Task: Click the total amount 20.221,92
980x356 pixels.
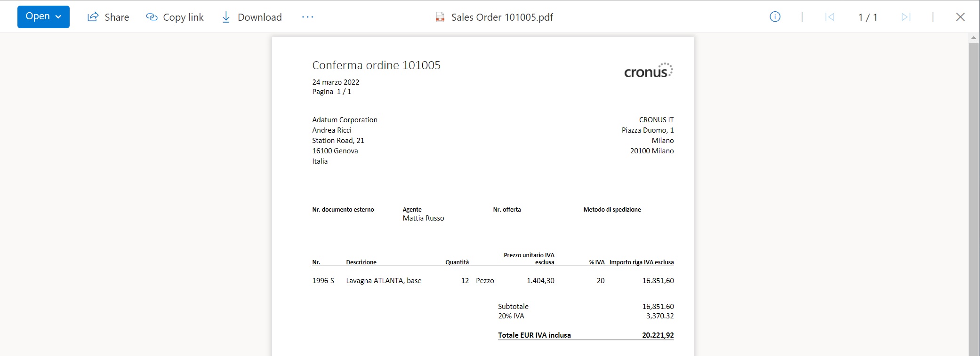Action: (658, 335)
